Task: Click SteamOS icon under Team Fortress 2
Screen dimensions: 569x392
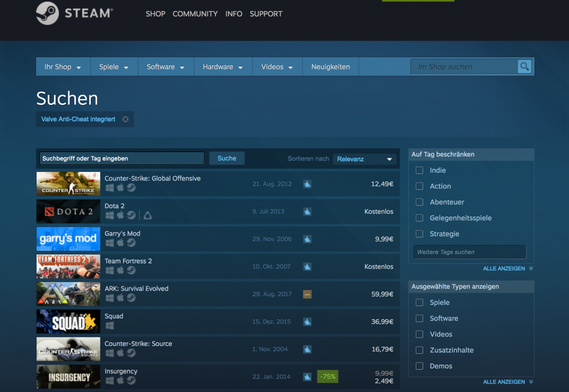Action: point(131,270)
